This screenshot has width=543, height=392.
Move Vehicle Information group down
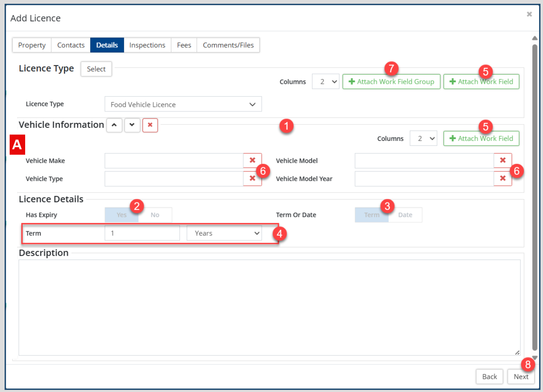click(x=132, y=125)
